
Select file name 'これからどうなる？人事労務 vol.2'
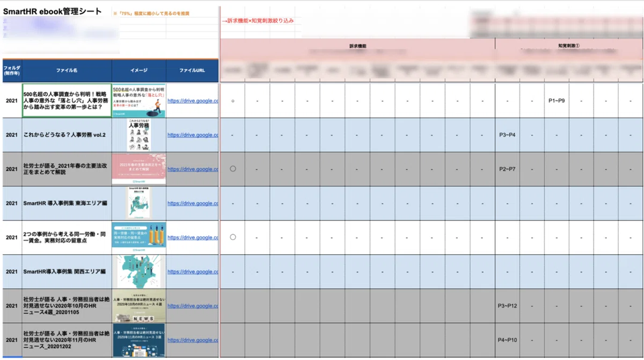67,135
